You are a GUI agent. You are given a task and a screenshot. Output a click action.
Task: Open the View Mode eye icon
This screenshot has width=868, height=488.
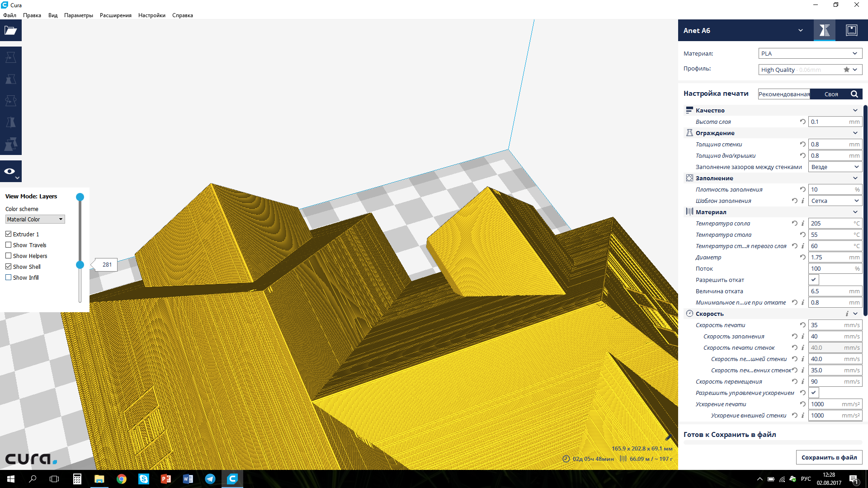coord(10,171)
